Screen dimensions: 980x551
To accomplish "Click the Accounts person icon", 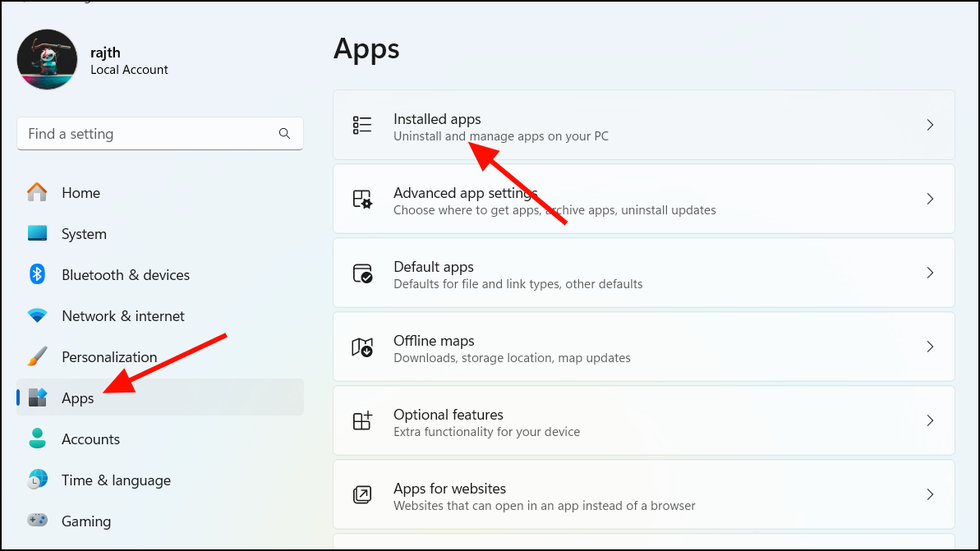I will [37, 439].
